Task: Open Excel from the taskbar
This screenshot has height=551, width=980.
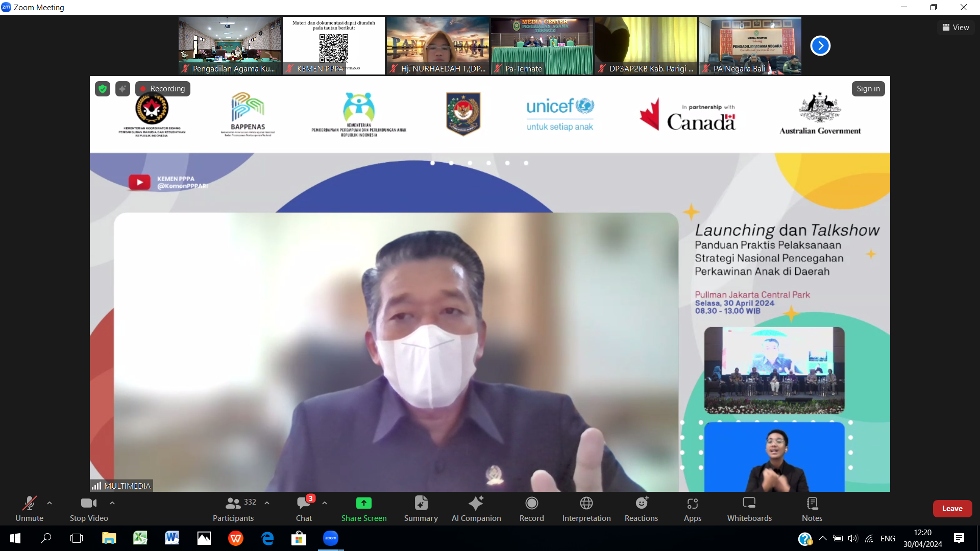Action: click(x=140, y=538)
